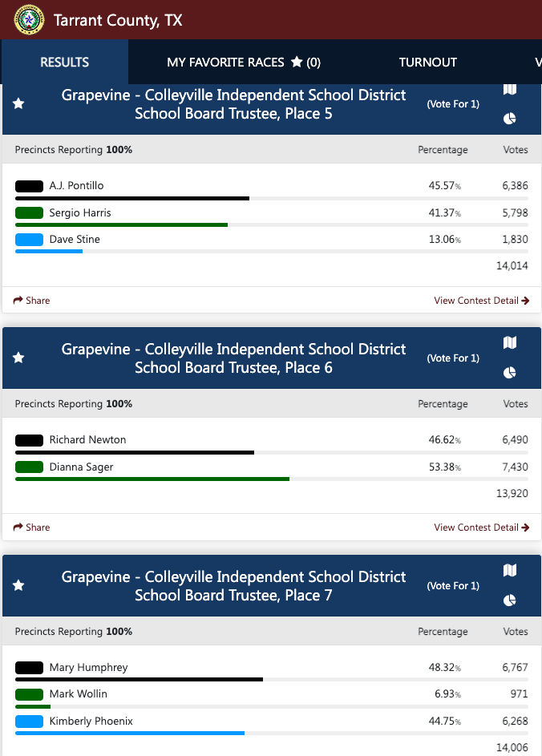View Contest Detail for Place 5
Screen dimensions: 542x756
click(481, 301)
